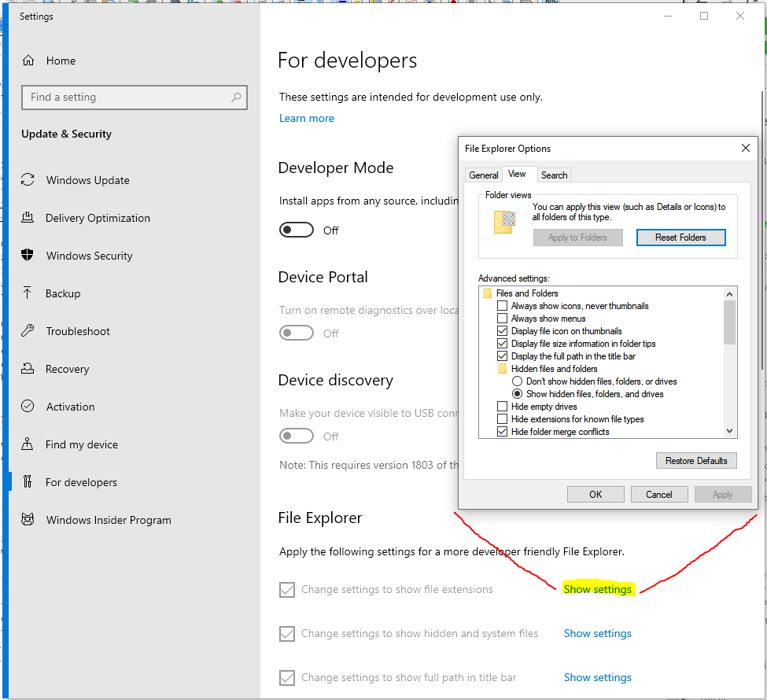Toggle the Device Portal switch
This screenshot has width=767, height=700.
pyautogui.click(x=297, y=333)
